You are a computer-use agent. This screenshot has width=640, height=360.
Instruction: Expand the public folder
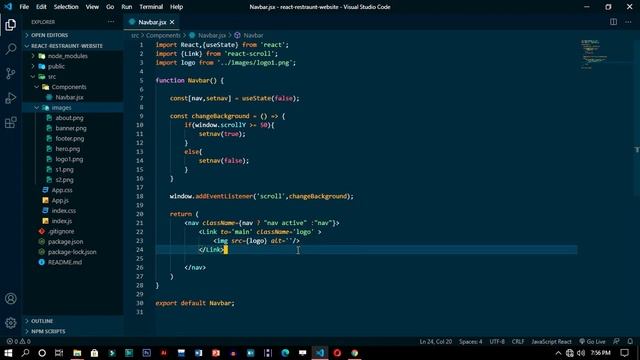click(56, 66)
